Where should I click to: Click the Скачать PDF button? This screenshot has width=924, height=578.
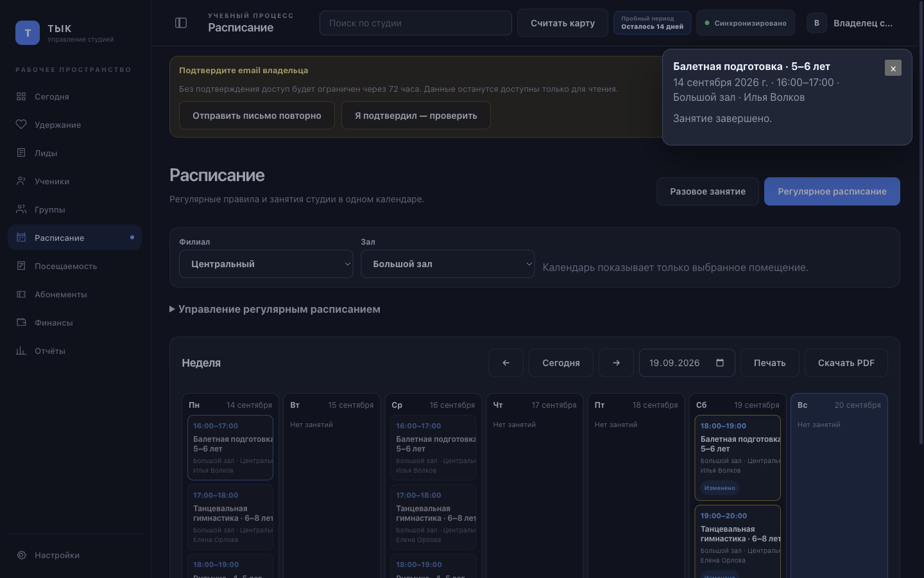[846, 363]
